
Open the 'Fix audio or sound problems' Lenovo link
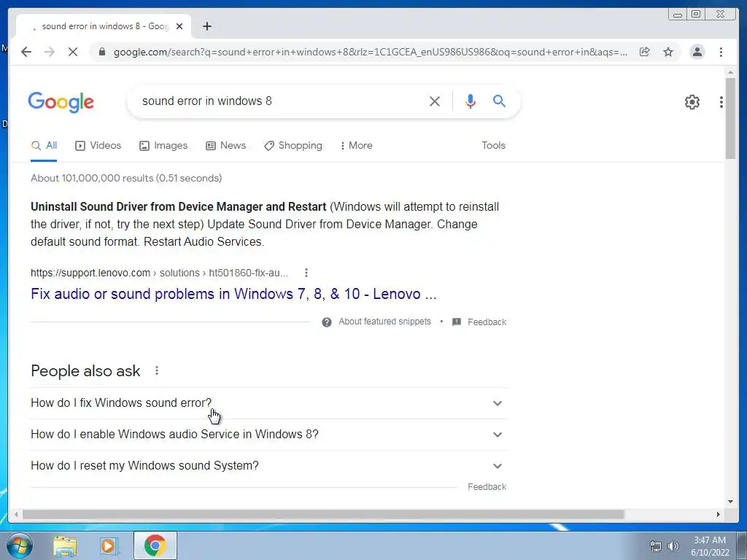point(233,294)
